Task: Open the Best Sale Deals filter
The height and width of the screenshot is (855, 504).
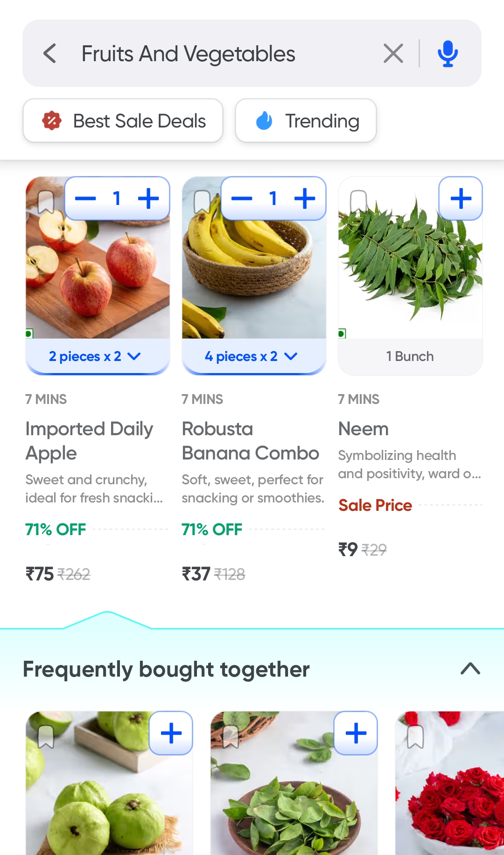Action: [123, 121]
